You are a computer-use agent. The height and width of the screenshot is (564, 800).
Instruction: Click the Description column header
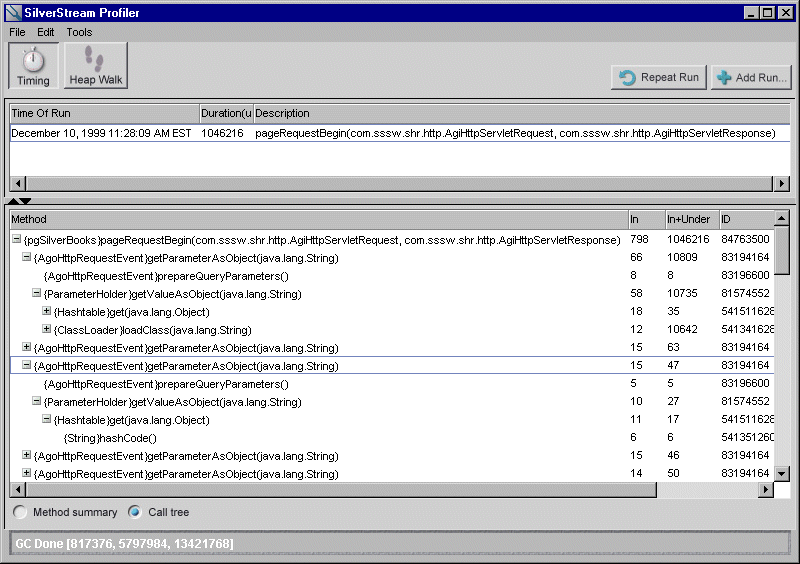521,113
